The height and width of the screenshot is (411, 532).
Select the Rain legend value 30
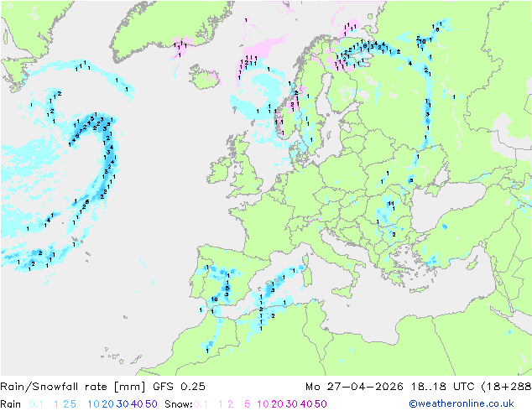click(x=123, y=404)
